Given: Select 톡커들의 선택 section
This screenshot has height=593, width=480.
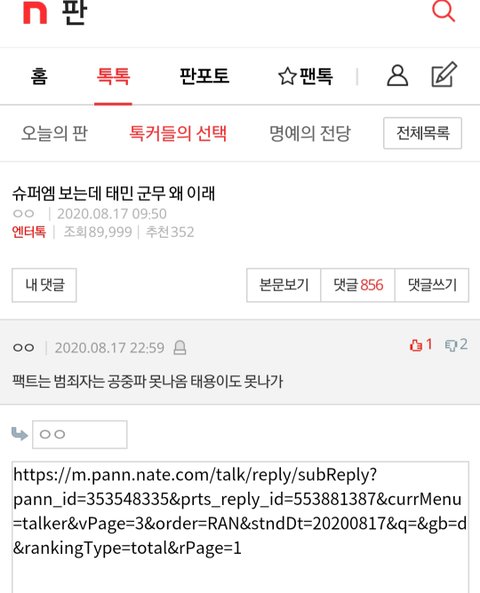Looking at the screenshot, I should tap(178, 133).
